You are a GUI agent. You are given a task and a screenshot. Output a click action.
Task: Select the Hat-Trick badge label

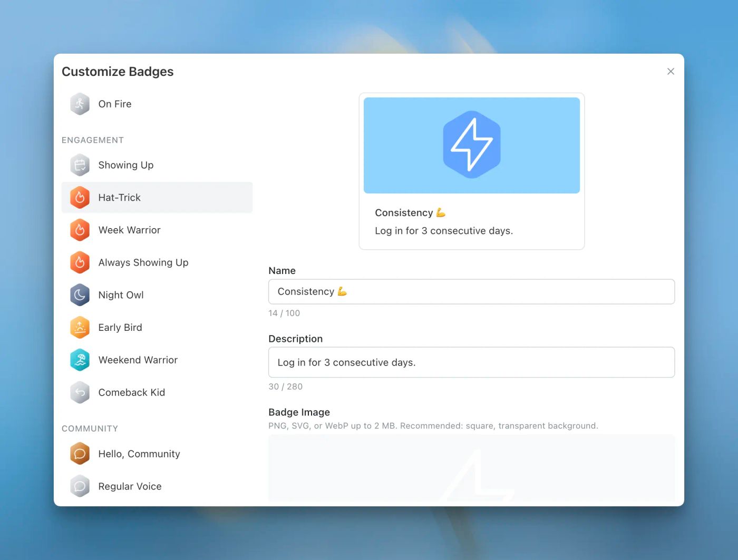pyautogui.click(x=119, y=198)
